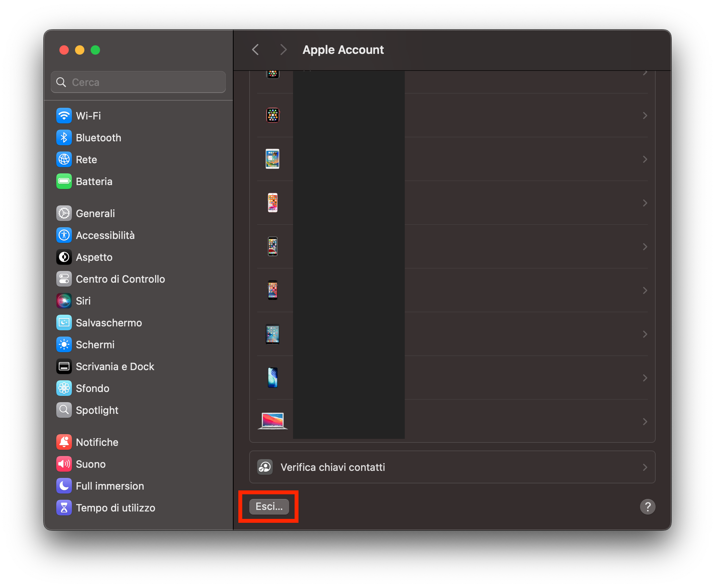Select Tempo di utilizzo hourglass icon
The width and height of the screenshot is (715, 588).
(x=64, y=508)
